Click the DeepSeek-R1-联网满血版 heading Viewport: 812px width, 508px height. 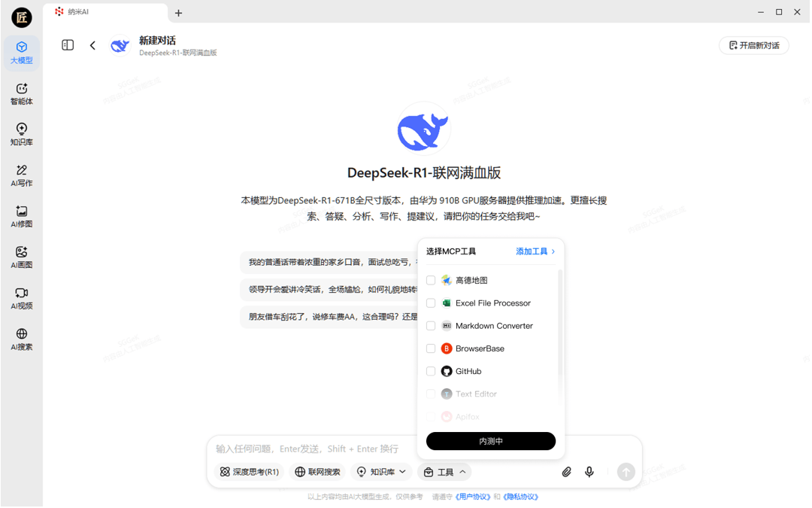tap(424, 173)
